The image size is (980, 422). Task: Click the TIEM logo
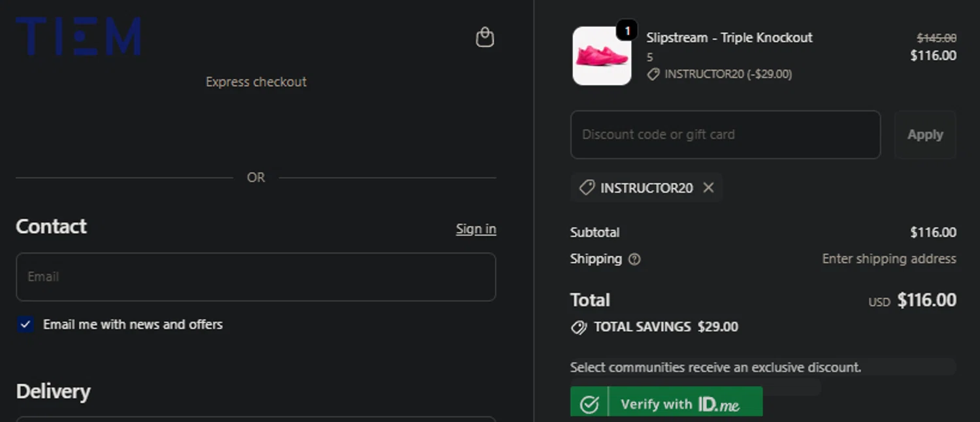[x=78, y=37]
